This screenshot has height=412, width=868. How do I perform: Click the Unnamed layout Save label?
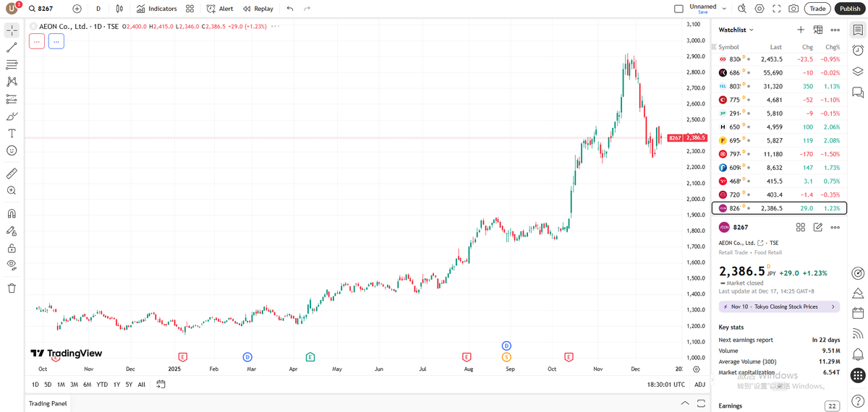point(702,12)
